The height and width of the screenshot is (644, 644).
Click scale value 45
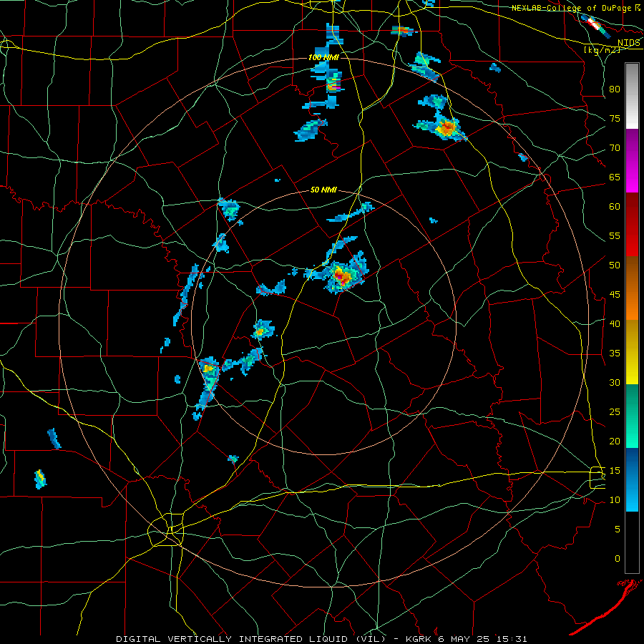point(615,295)
